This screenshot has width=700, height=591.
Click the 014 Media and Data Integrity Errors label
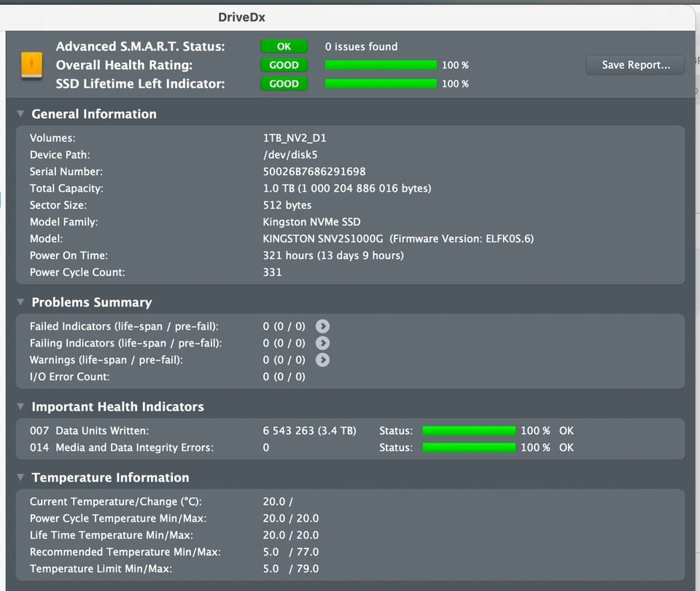(x=122, y=447)
